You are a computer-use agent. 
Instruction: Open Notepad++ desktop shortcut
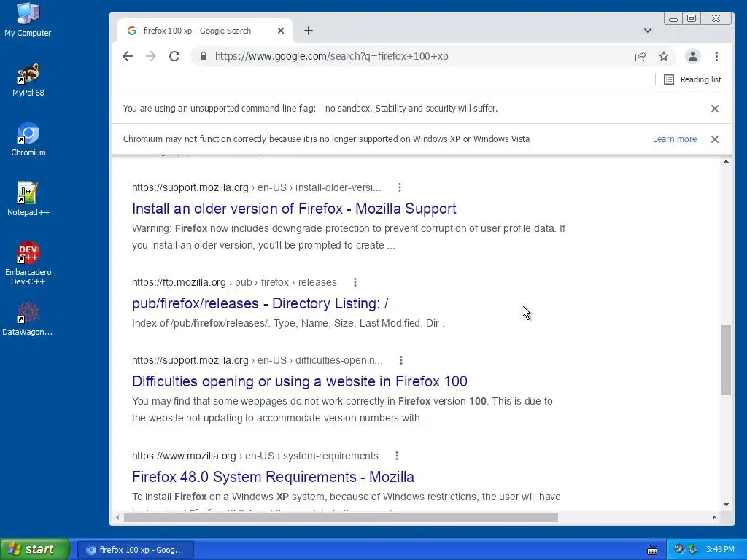(x=28, y=200)
